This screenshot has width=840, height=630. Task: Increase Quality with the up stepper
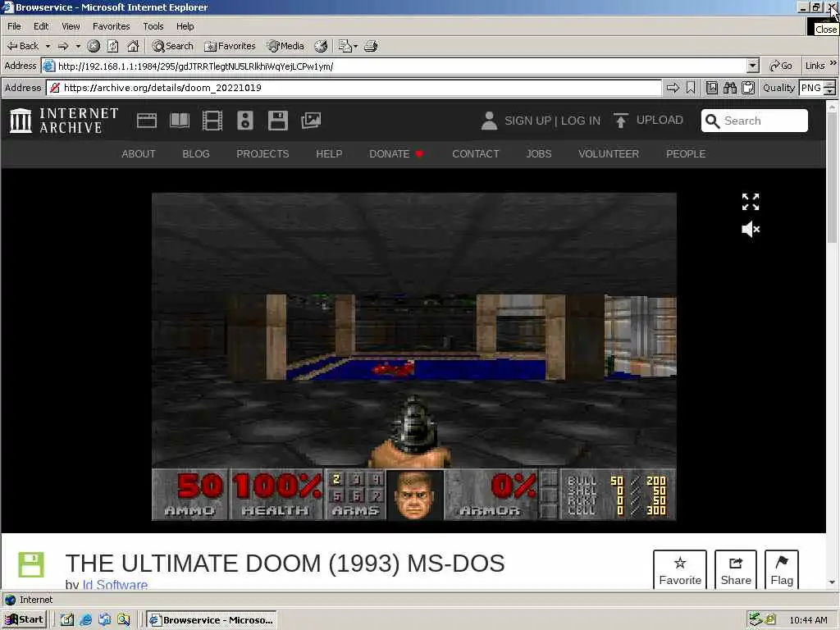[x=830, y=84]
